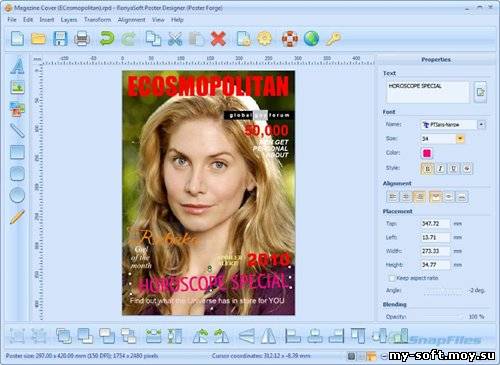The image size is (500, 365).
Task: Click the Print icon in toolbar
Action: tap(82, 39)
